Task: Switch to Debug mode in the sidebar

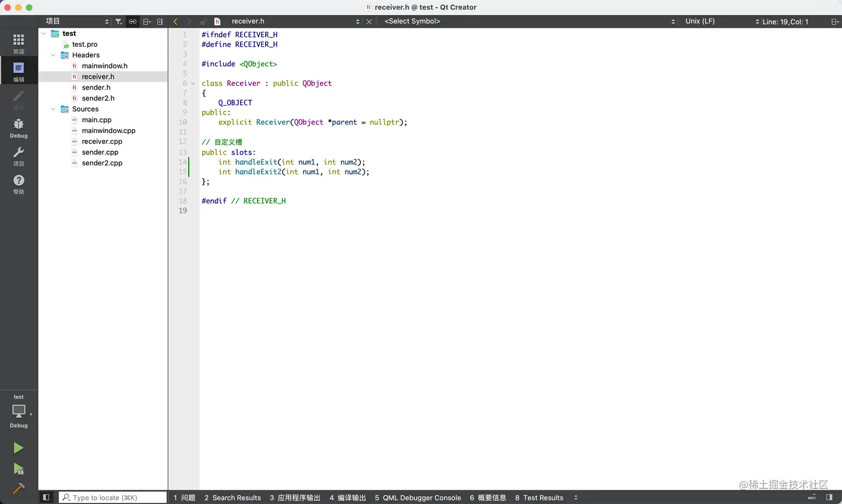Action: [x=18, y=128]
